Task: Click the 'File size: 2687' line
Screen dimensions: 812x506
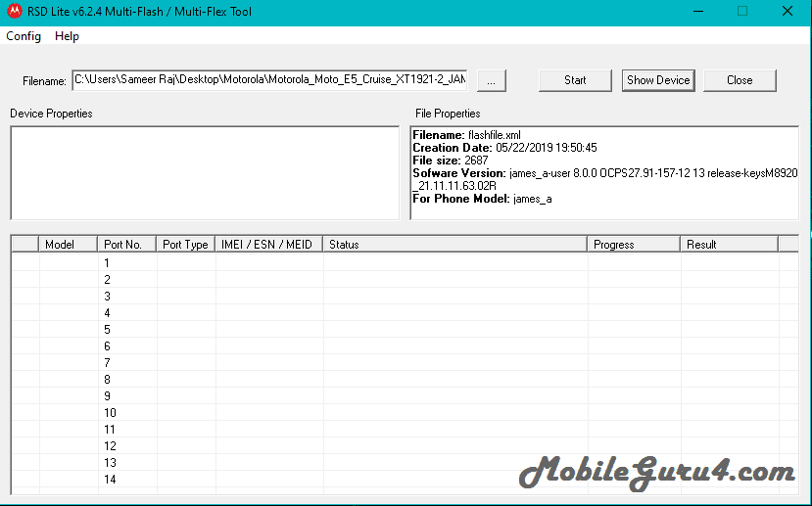Action: pos(450,161)
